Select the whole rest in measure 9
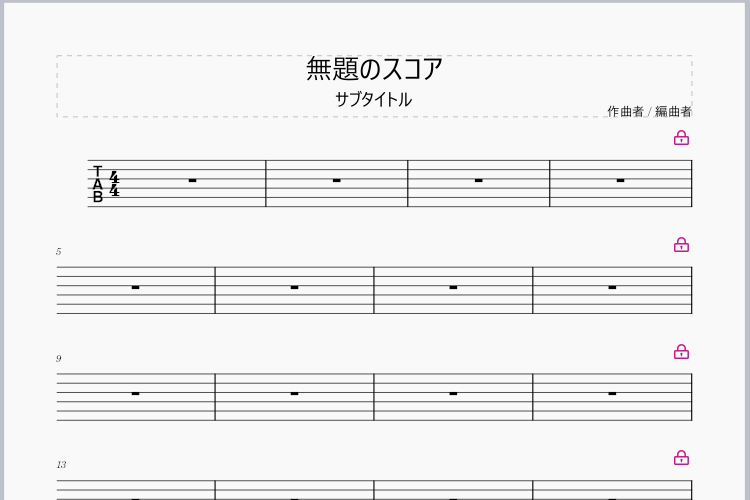This screenshot has height=500, width=750. pyautogui.click(x=136, y=393)
